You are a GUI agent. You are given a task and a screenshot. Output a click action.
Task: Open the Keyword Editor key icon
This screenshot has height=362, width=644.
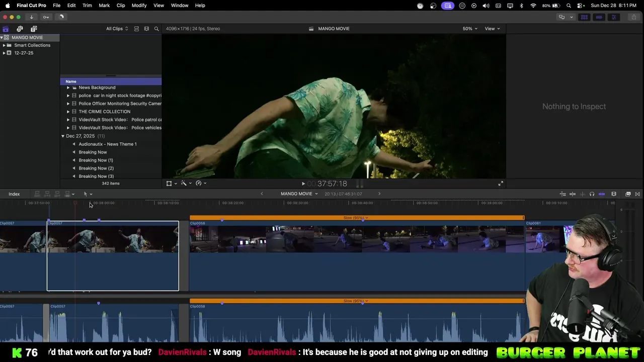(46, 17)
